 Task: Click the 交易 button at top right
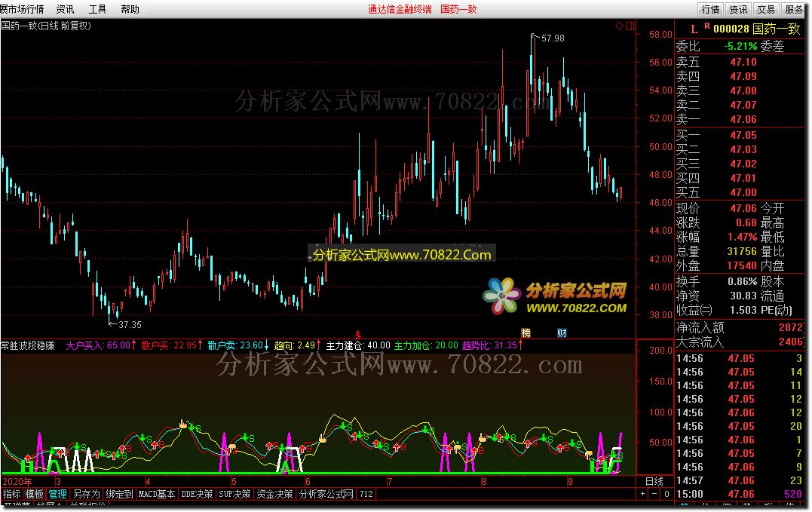766,9
